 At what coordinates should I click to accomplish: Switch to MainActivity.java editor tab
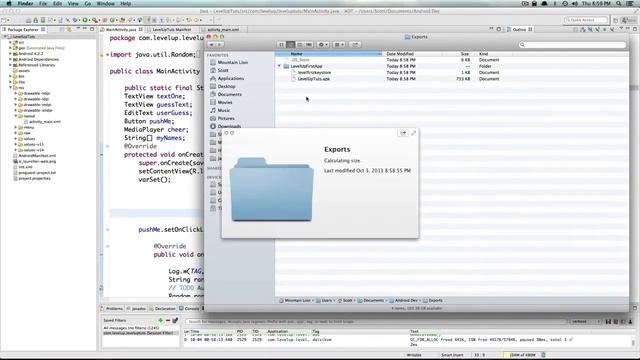(121, 29)
